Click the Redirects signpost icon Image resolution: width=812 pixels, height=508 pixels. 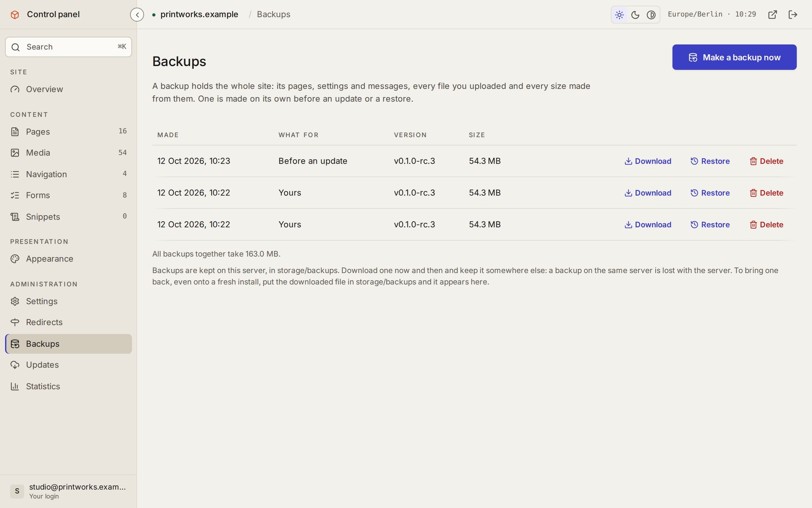tap(15, 322)
